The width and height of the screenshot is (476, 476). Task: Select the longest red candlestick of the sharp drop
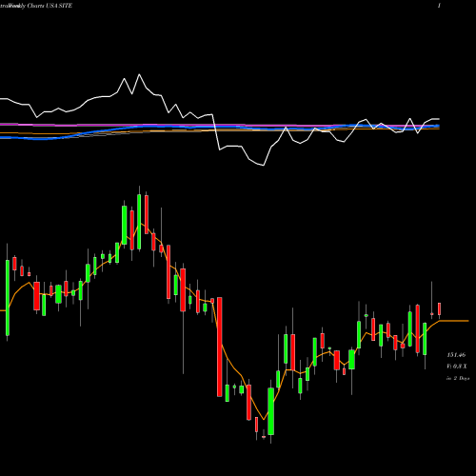[x=219, y=347]
